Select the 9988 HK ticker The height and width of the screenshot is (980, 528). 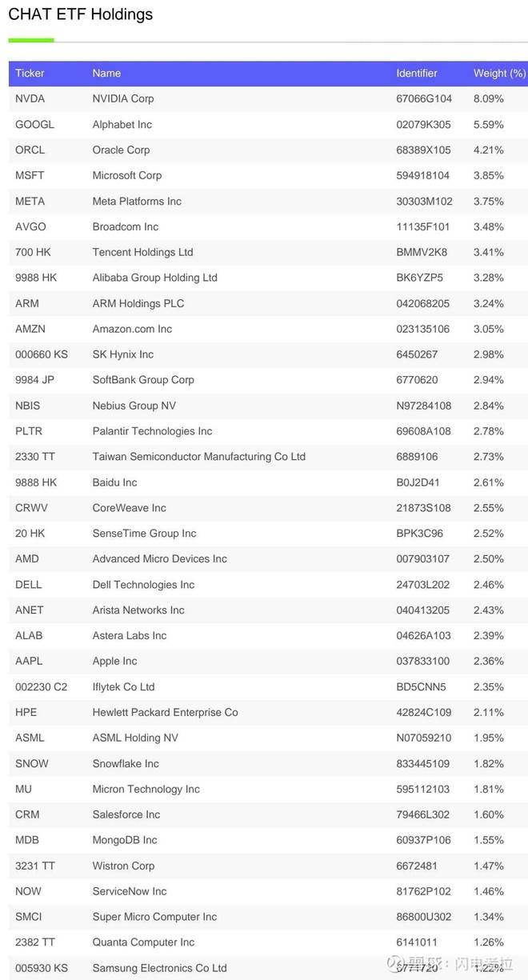point(36,278)
